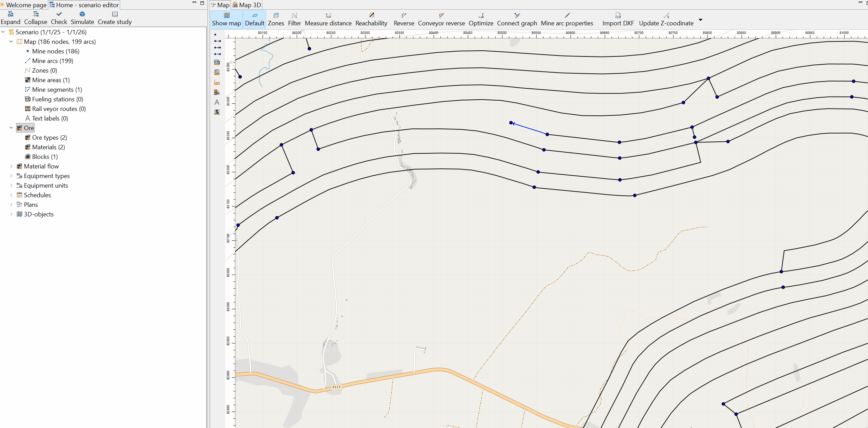Click Update Z-coordinate
Viewport: 868px width, 428px height.
tap(666, 20)
